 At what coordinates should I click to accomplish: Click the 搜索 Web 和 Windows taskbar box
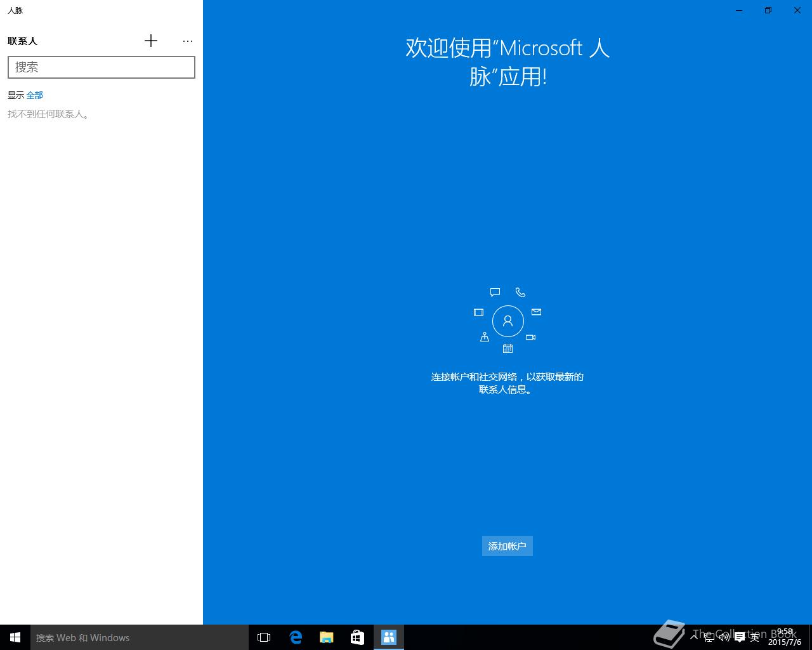click(140, 637)
